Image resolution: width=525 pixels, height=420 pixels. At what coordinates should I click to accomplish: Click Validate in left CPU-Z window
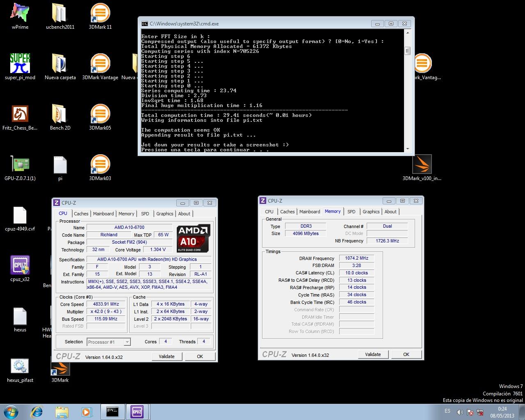point(167,356)
